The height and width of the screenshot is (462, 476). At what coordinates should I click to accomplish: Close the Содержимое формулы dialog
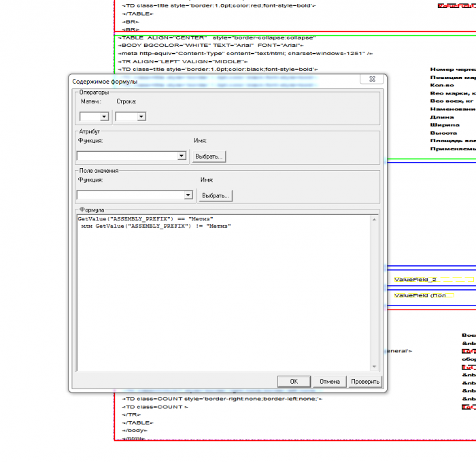(372, 79)
